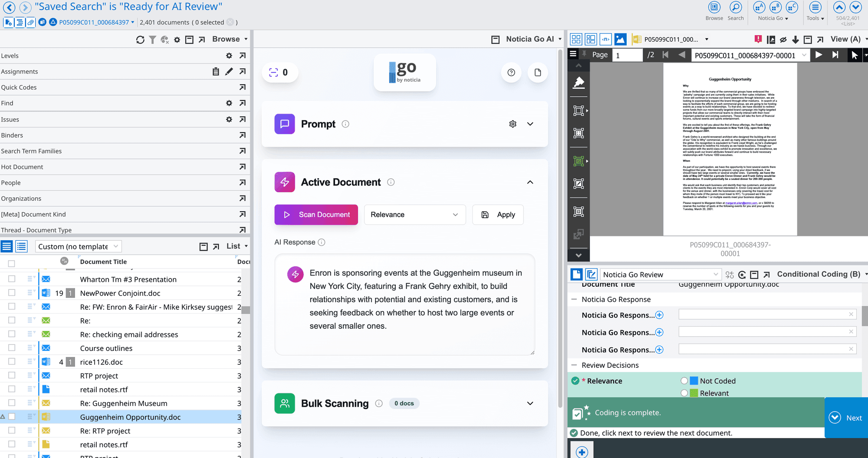The image size is (868, 458).
Task: Expand the Bulk Scanning section
Action: coord(530,403)
